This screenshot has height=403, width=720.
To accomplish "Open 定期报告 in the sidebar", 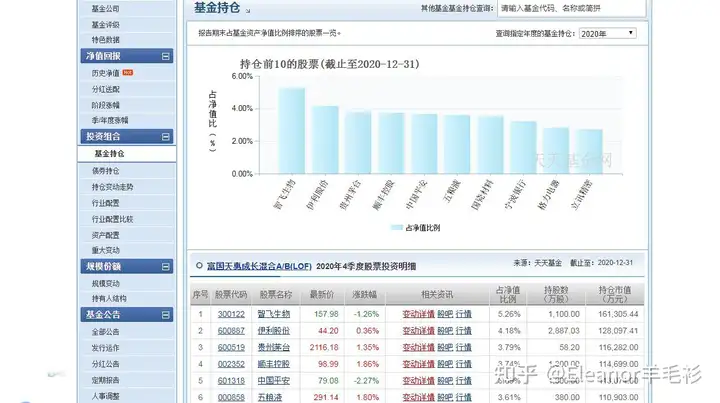I will pyautogui.click(x=105, y=380).
